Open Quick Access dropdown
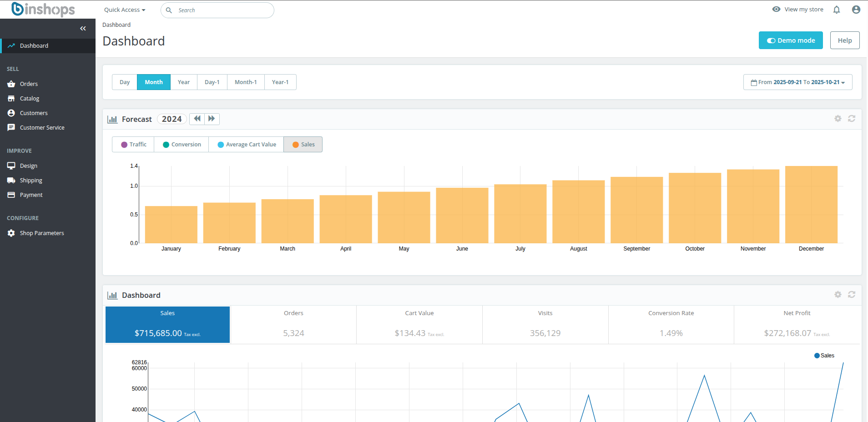Screen dimensions: 868x422 [125, 10]
